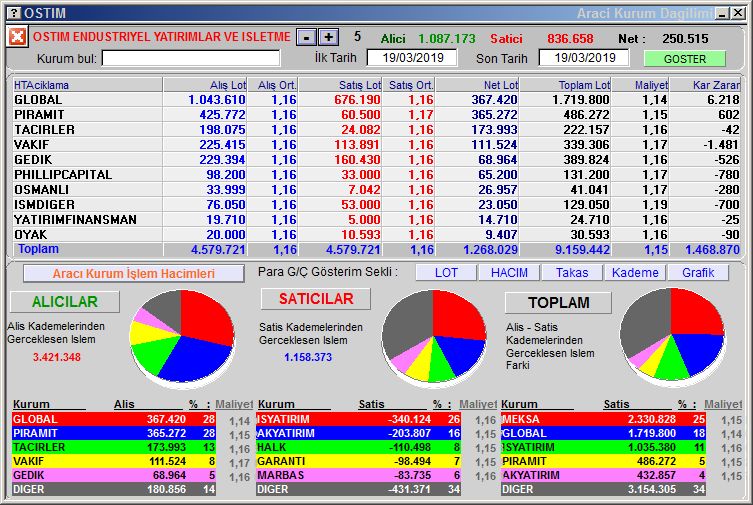Viewport: 753px width, 505px height.
Task: Open the Takas tab
Action: pyautogui.click(x=572, y=273)
